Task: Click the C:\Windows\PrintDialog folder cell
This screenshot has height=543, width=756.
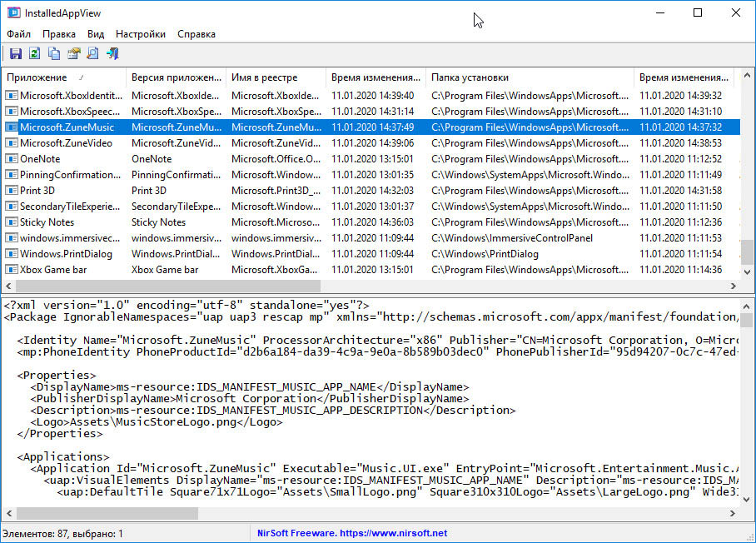Action: (x=485, y=254)
